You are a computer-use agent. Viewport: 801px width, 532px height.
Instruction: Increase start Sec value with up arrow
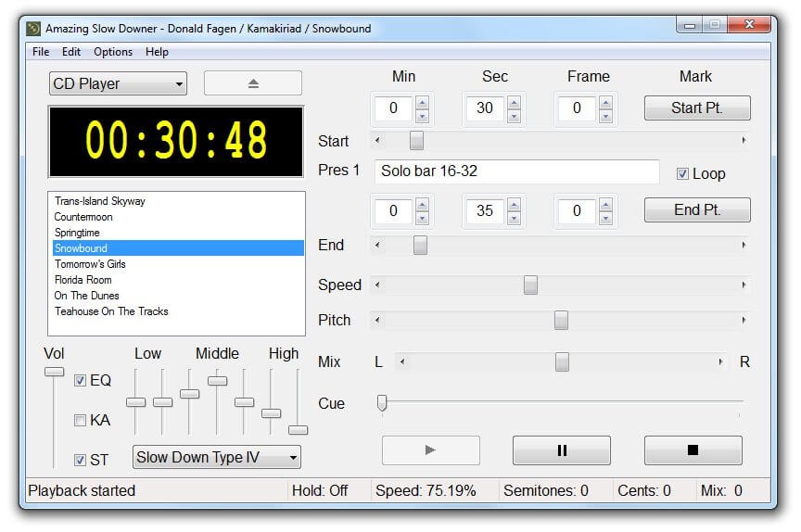(513, 103)
